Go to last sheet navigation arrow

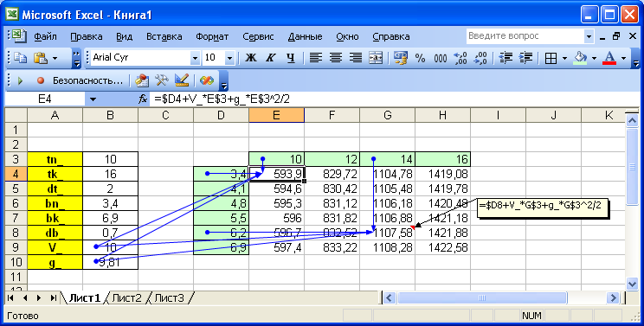point(53,298)
